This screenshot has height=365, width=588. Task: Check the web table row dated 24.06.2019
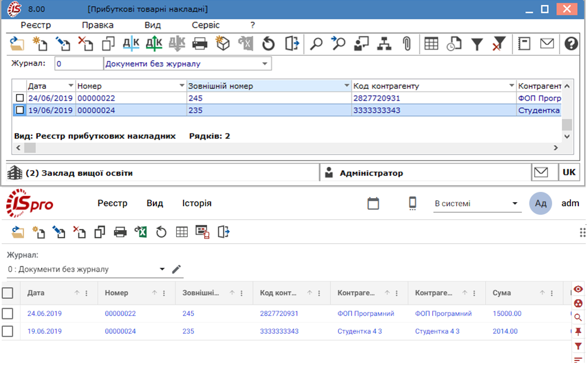click(x=7, y=314)
